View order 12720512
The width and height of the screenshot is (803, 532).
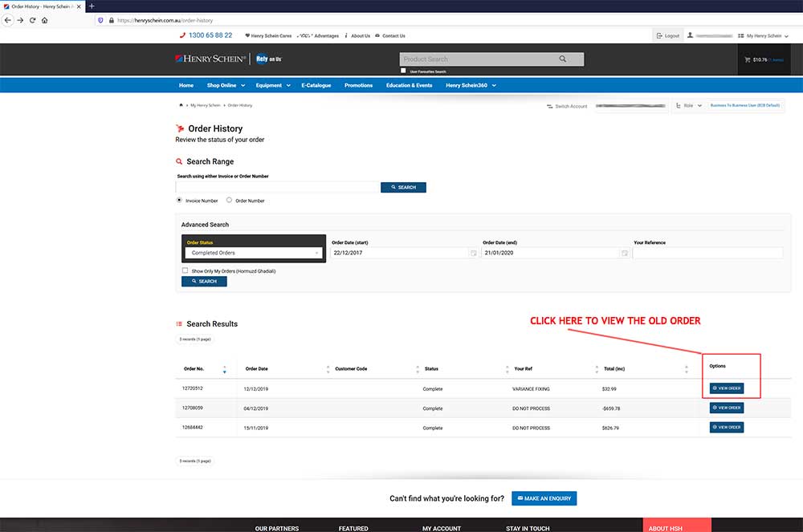(x=726, y=388)
